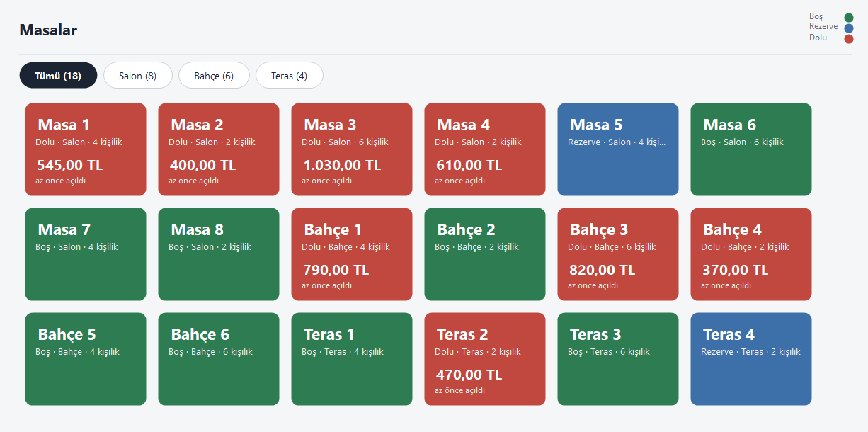The height and width of the screenshot is (432, 868).
Task: Click the 820,00 TL bill total
Action: click(603, 270)
